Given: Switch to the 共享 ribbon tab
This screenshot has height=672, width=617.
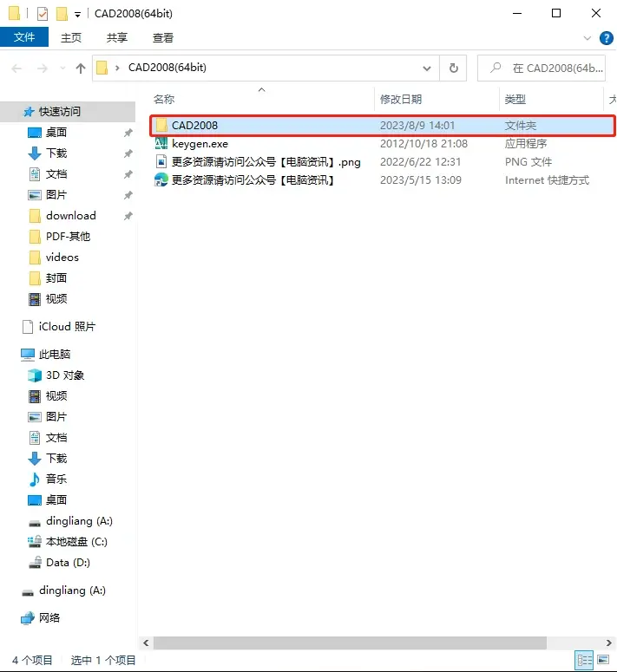Looking at the screenshot, I should [x=117, y=37].
